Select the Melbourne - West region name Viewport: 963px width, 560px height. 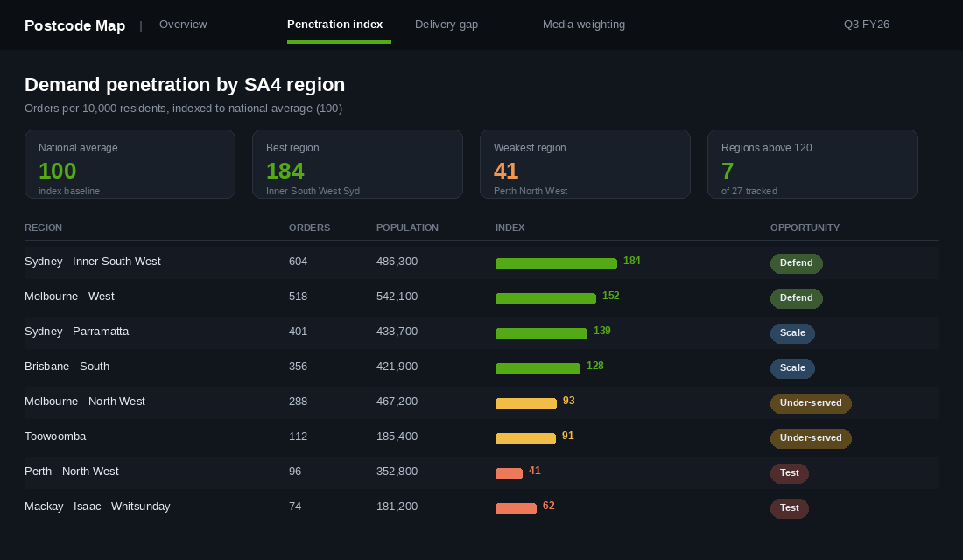point(69,297)
